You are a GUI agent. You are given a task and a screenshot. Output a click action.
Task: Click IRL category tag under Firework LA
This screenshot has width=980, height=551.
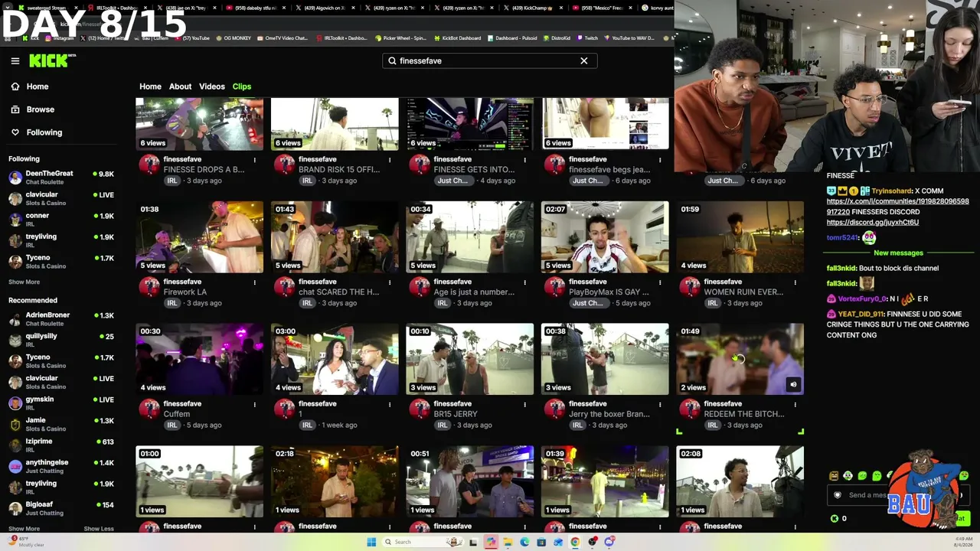172,303
